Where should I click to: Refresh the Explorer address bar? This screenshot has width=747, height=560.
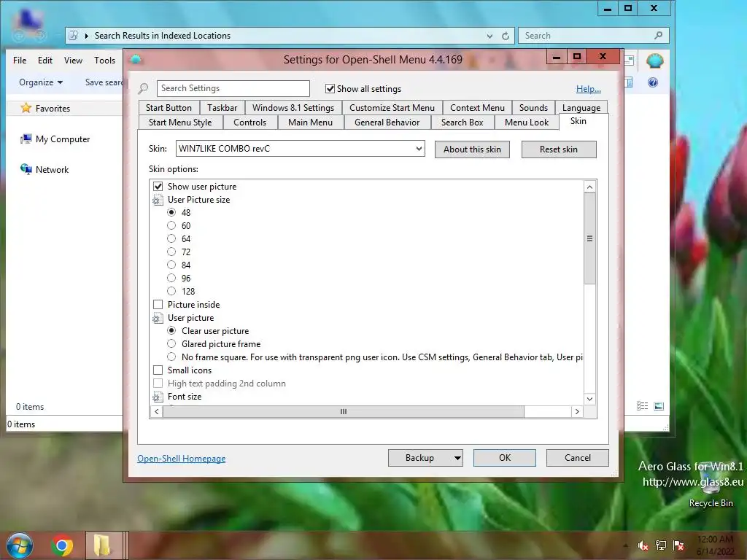[x=506, y=36]
